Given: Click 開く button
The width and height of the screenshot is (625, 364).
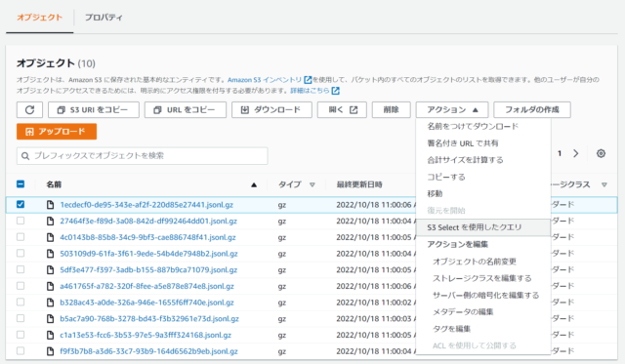Looking at the screenshot, I should [342, 110].
